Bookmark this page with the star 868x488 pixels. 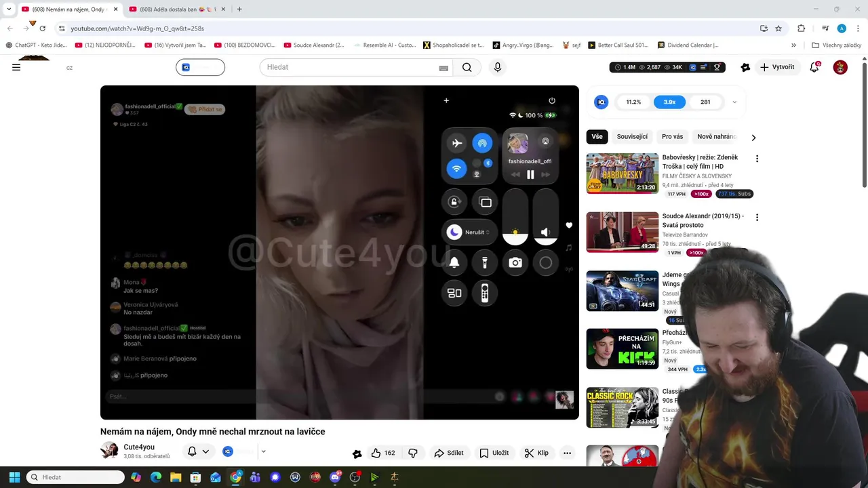click(x=778, y=28)
